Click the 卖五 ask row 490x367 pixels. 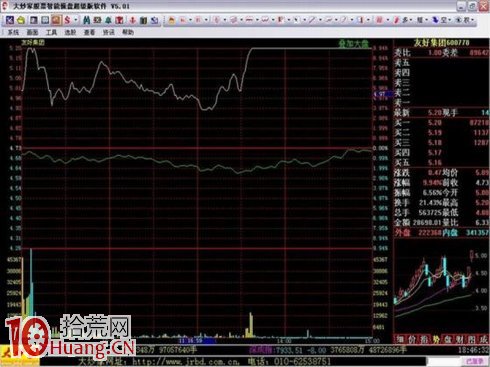[441, 63]
